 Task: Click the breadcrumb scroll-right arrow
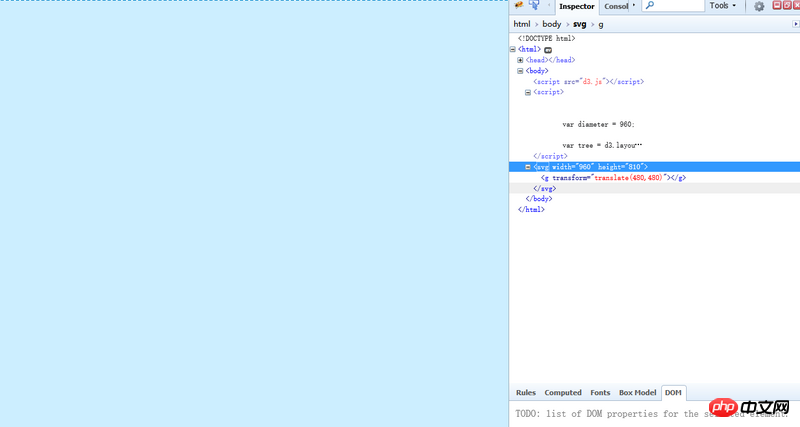[x=795, y=24]
